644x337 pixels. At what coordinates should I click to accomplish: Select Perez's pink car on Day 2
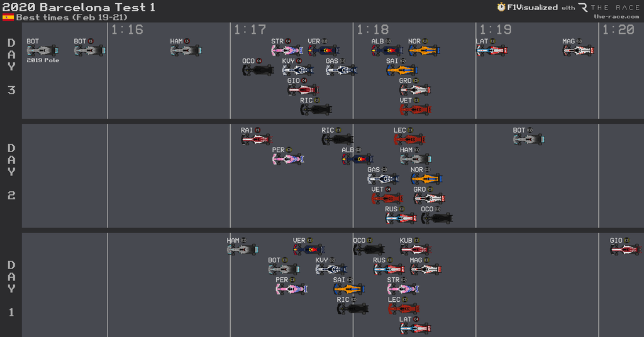pyautogui.click(x=288, y=159)
